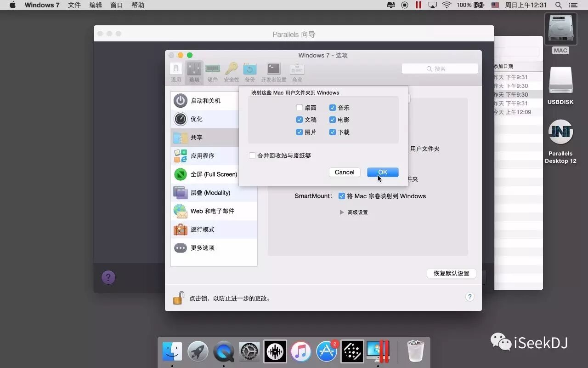The height and width of the screenshot is (368, 588).
Task: Uncheck the 图片 (Pictures) folder checkbox
Action: [x=300, y=132]
